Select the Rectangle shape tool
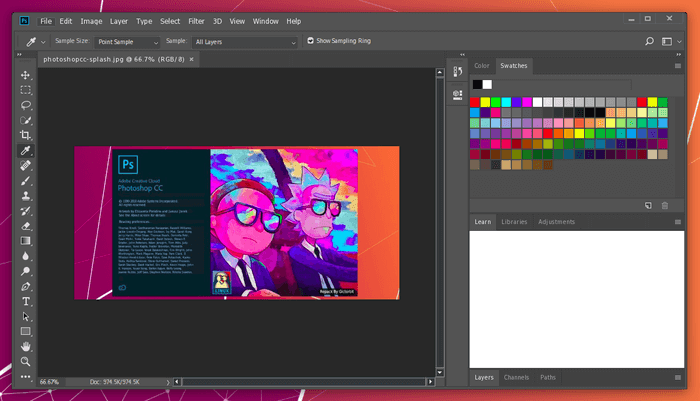The width and height of the screenshot is (700, 401). (25, 331)
